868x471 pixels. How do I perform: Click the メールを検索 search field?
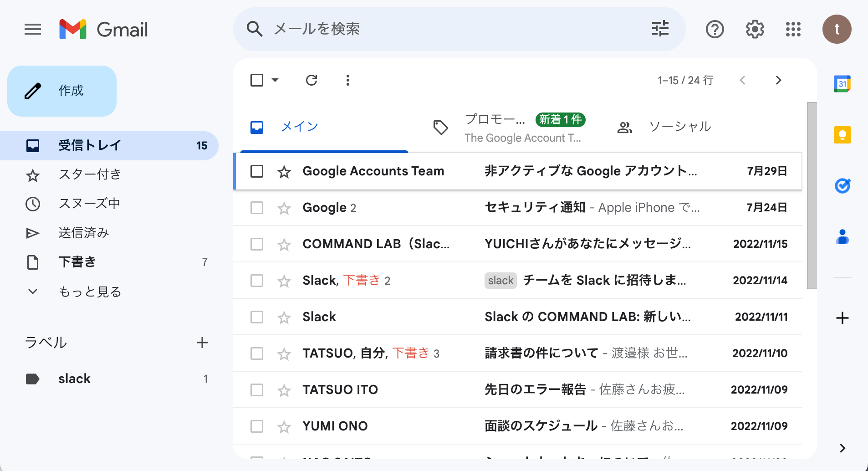pyautogui.click(x=459, y=29)
